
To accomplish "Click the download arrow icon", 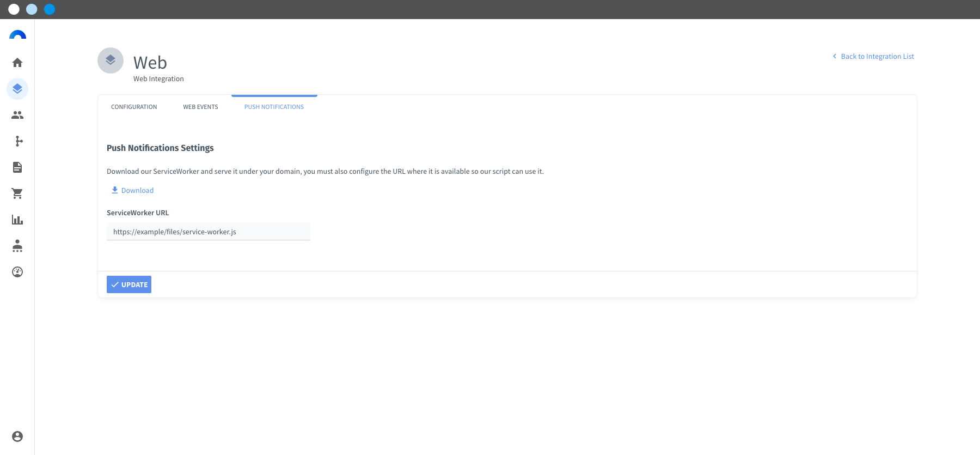I will coord(115,190).
